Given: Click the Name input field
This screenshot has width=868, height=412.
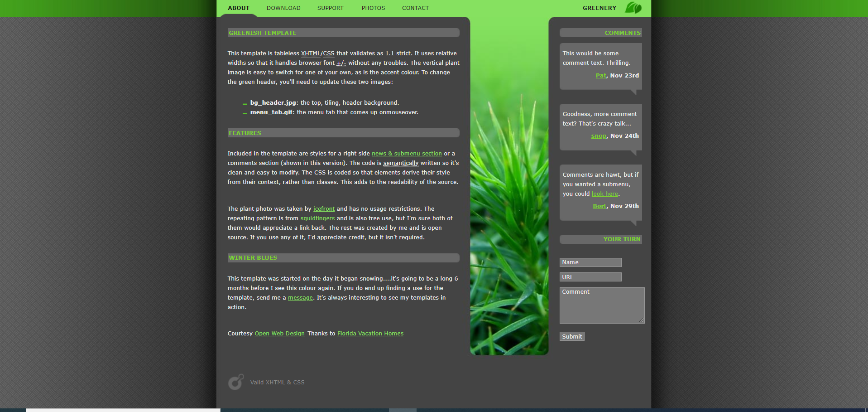Looking at the screenshot, I should tap(590, 262).
